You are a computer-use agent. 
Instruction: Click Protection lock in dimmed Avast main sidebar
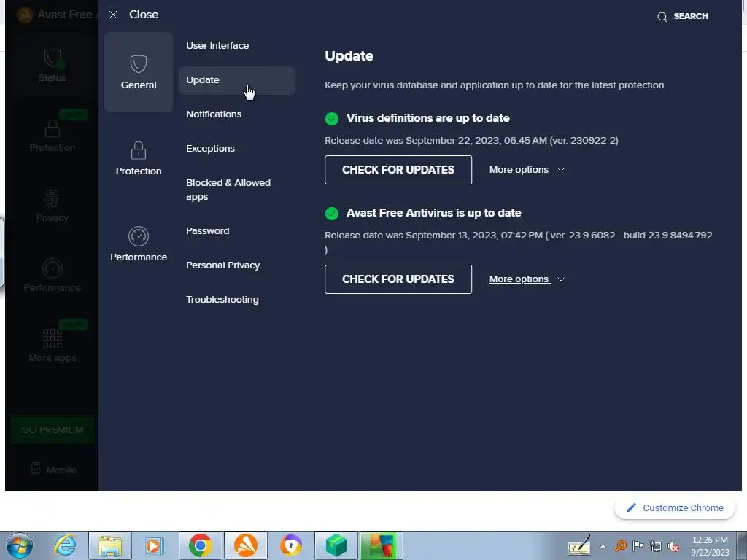click(x=53, y=136)
